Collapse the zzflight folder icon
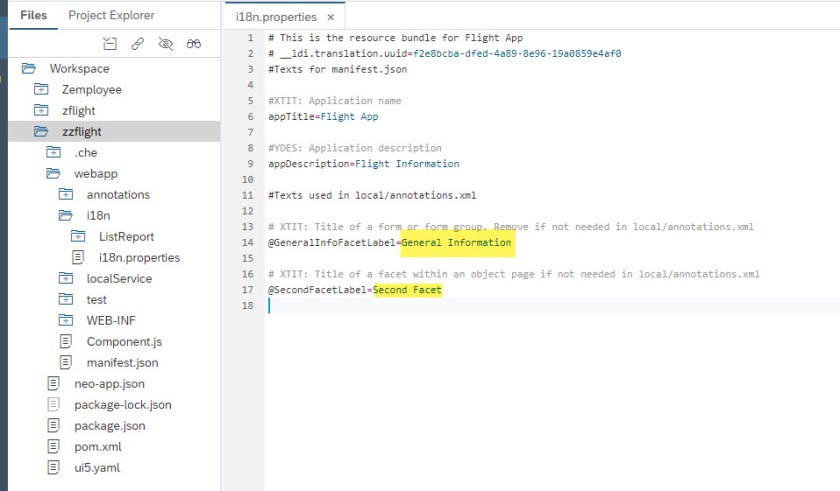This screenshot has width=840, height=491. 41,131
